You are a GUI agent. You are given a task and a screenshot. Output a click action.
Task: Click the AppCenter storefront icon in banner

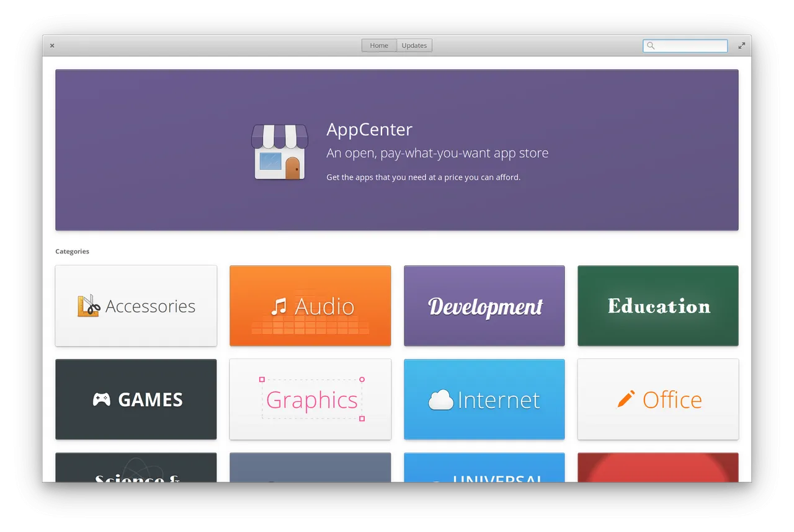coord(279,152)
